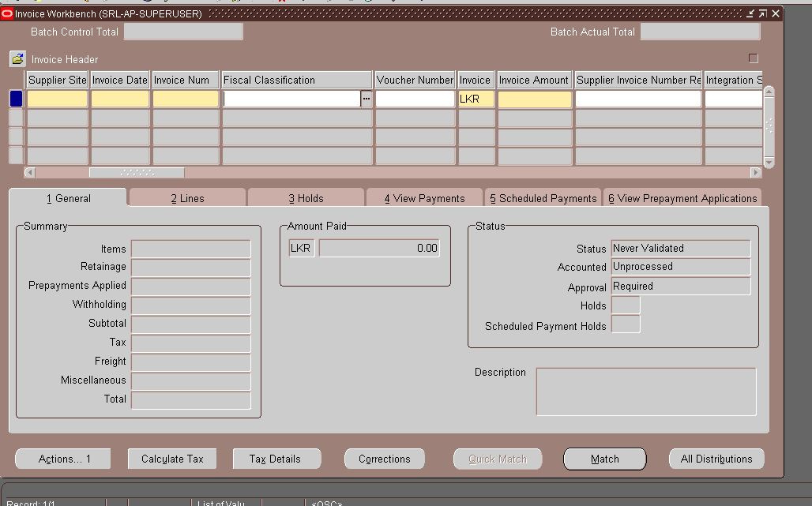This screenshot has height=506, width=812.
Task: Open All Distributions
Action: coord(716,459)
